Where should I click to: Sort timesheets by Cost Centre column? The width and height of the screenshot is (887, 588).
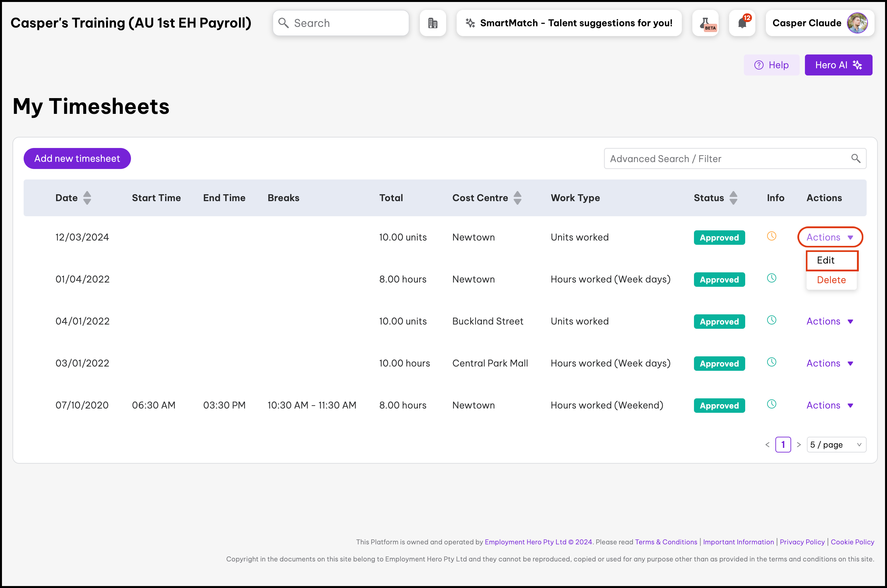517,198
